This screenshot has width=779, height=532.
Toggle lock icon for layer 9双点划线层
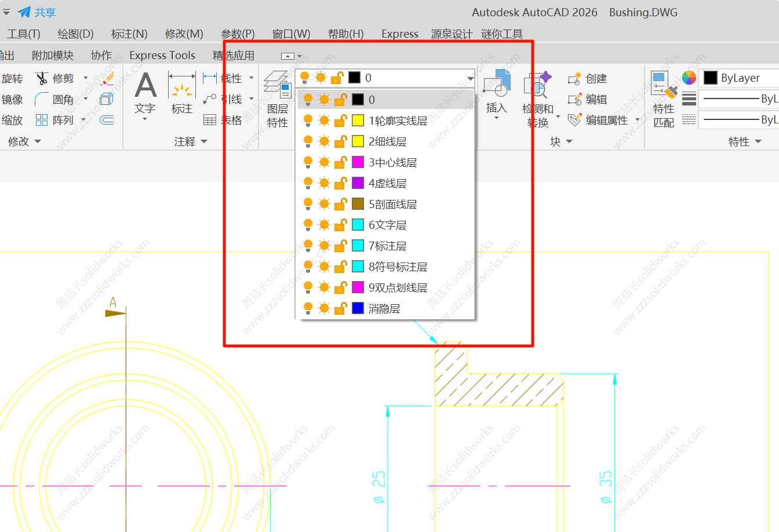[x=340, y=287]
